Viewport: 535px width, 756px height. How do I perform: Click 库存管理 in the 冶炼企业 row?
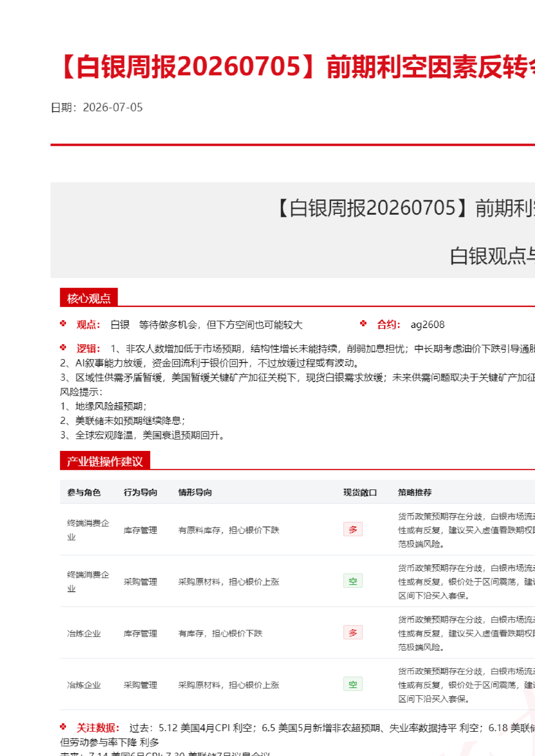pyautogui.click(x=141, y=634)
